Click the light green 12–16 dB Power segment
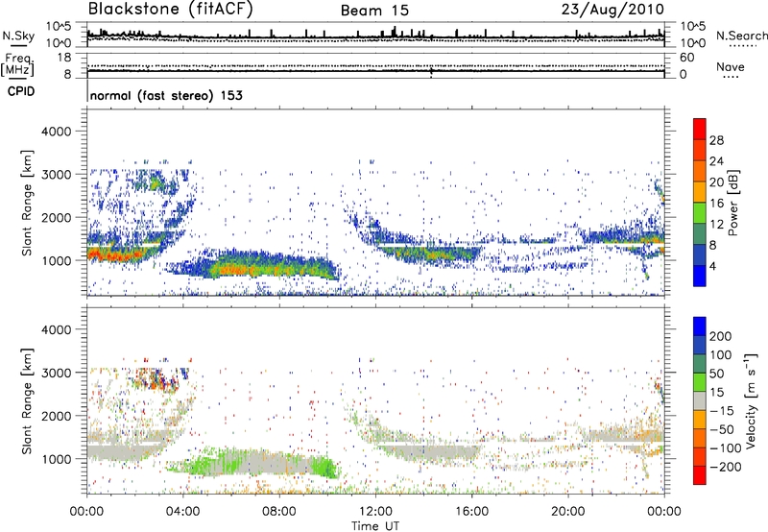The width and height of the screenshot is (768, 532). click(x=700, y=212)
